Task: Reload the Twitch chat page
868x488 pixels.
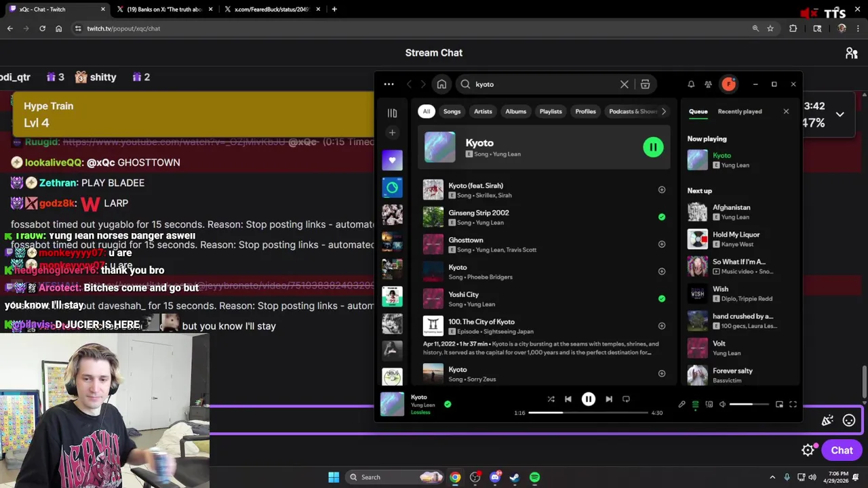Action: tap(42, 28)
